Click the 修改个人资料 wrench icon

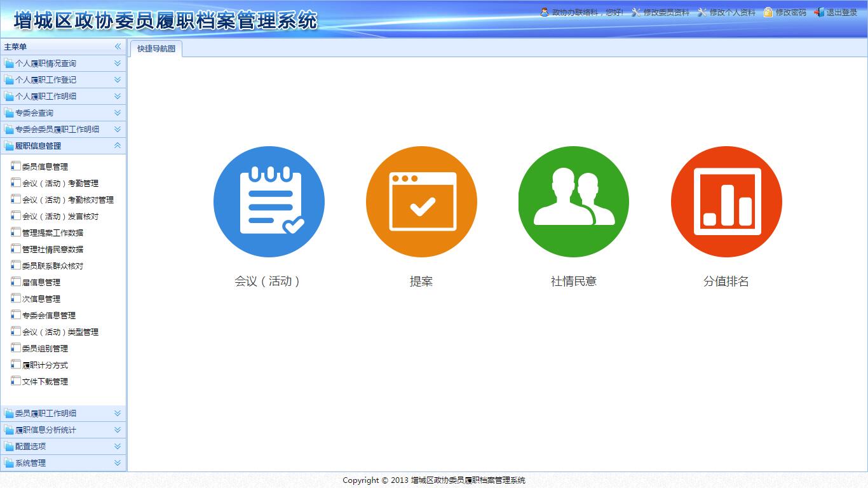(x=702, y=11)
